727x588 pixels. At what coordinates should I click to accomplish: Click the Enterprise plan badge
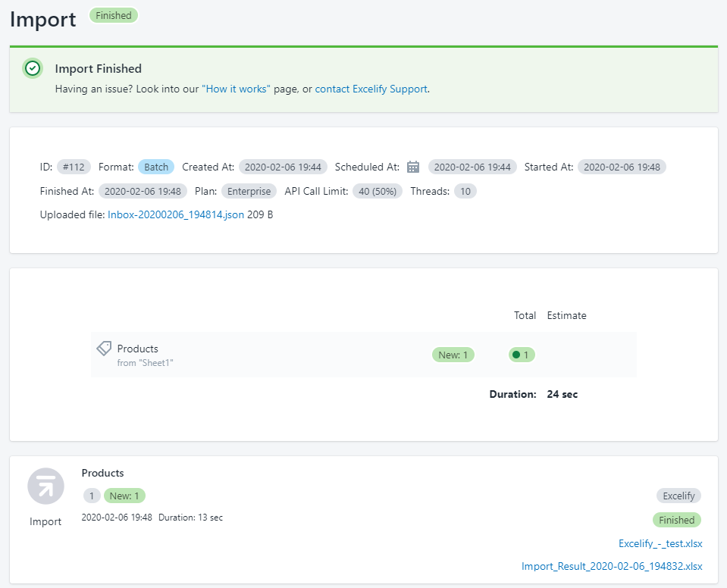249,191
